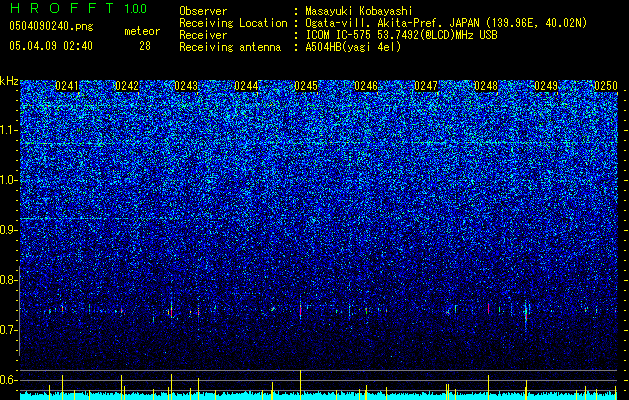
Task: Select the 0241 time marker
Action: 67,86
